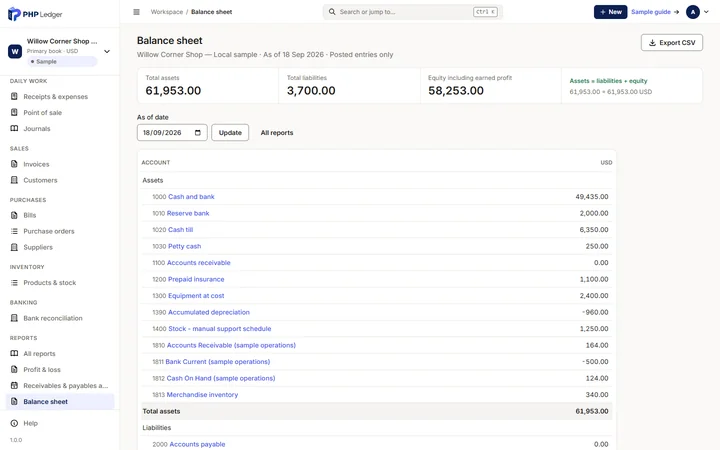
Task: Click the Sample badge under shop name
Action: 62,62
